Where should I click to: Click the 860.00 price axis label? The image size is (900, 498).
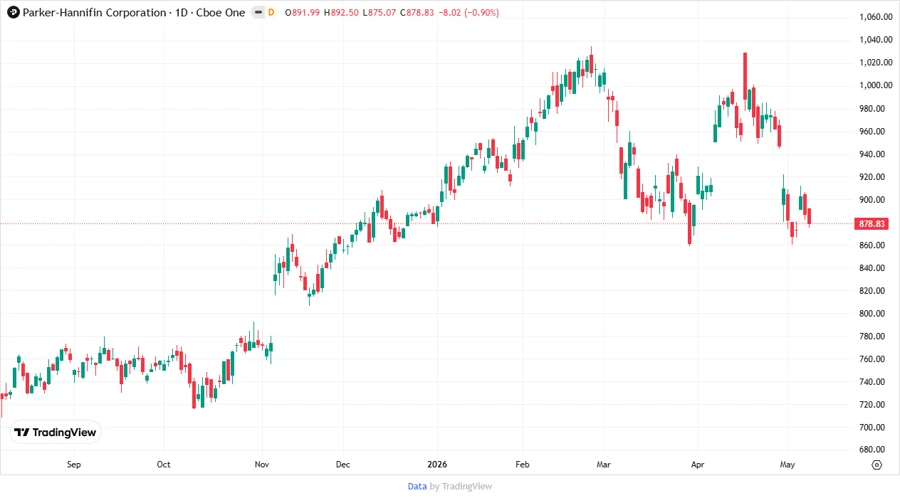(x=871, y=245)
